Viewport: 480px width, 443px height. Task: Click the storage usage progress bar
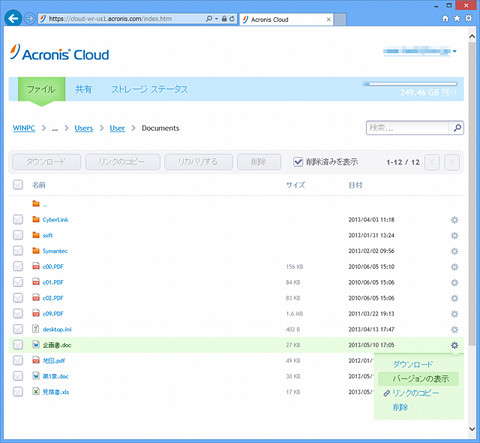[410, 84]
